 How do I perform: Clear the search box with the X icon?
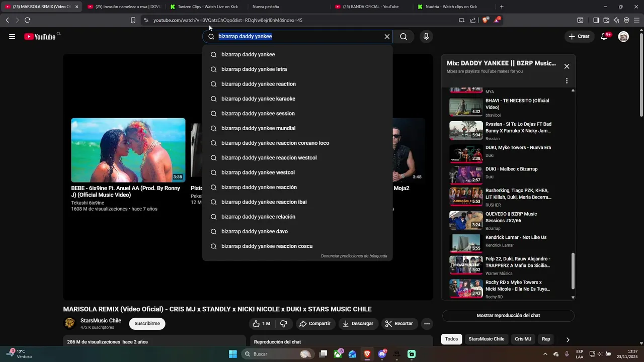pos(387,36)
